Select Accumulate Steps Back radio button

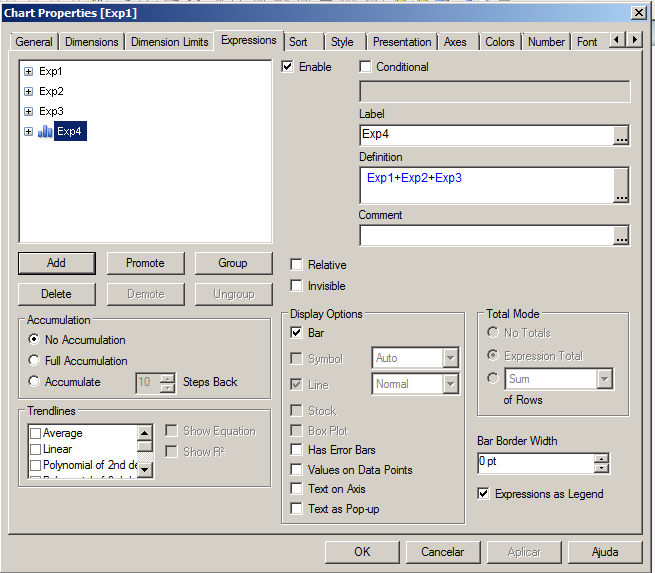coord(34,381)
